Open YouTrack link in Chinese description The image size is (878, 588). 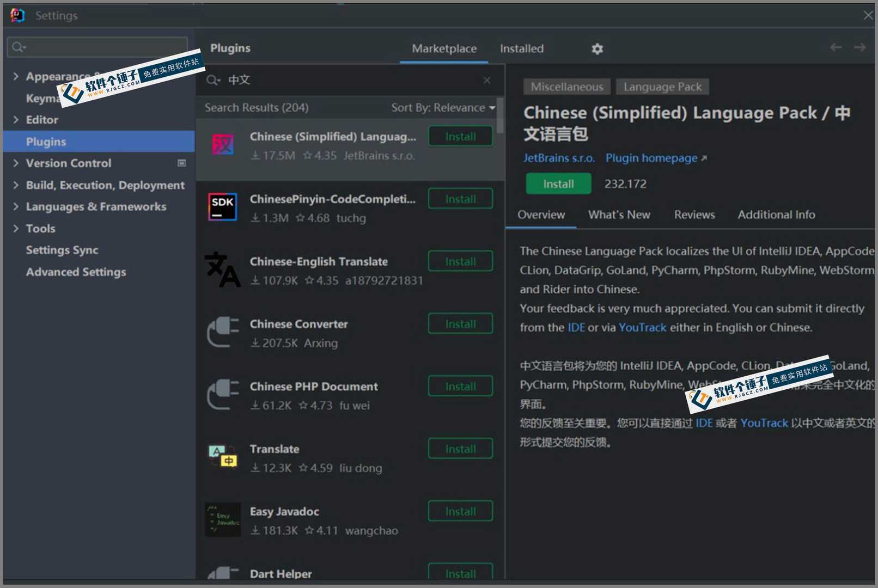(764, 423)
